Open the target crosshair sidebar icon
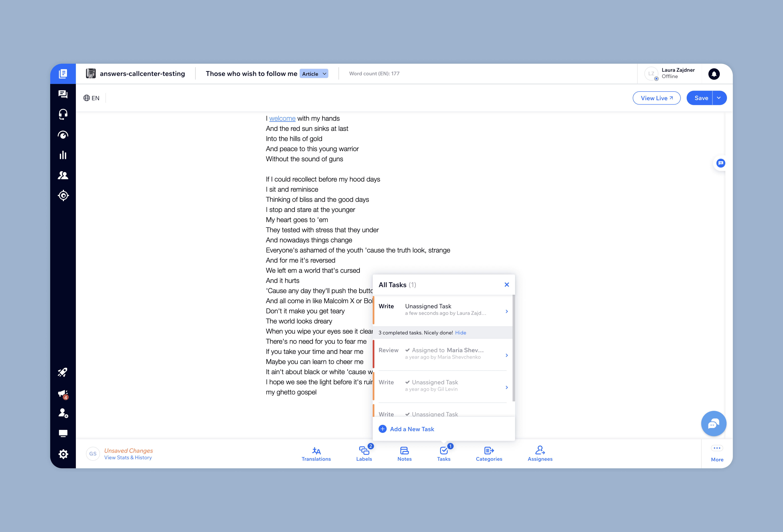This screenshot has width=783, height=532. click(x=63, y=196)
